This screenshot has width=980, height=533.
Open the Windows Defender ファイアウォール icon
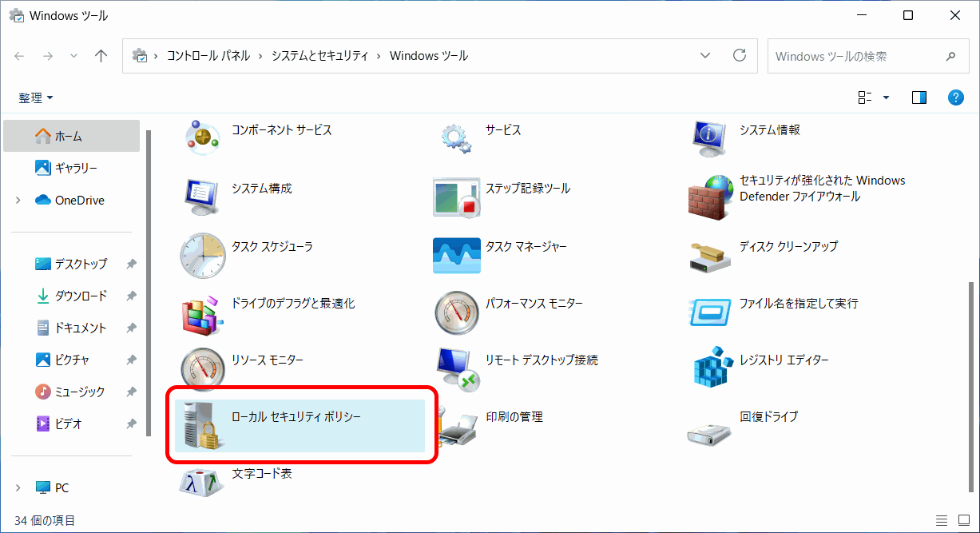click(710, 197)
